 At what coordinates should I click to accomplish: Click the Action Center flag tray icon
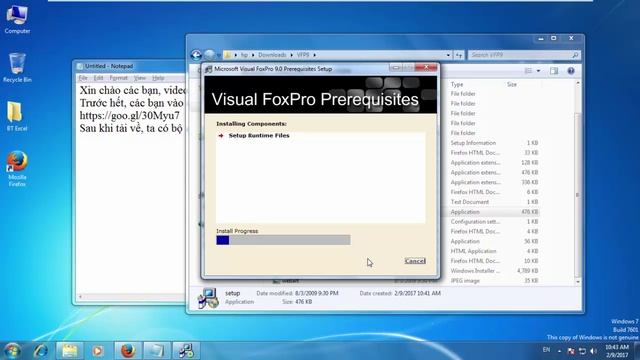[x=571, y=351]
